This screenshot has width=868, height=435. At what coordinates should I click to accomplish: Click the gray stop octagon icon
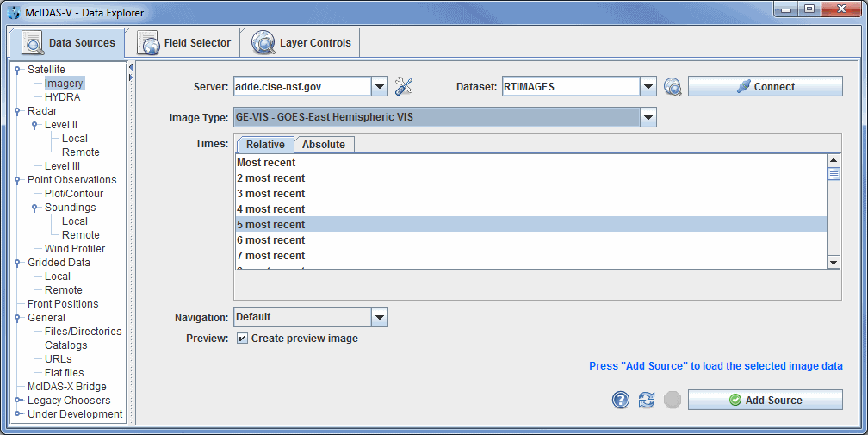click(x=673, y=400)
